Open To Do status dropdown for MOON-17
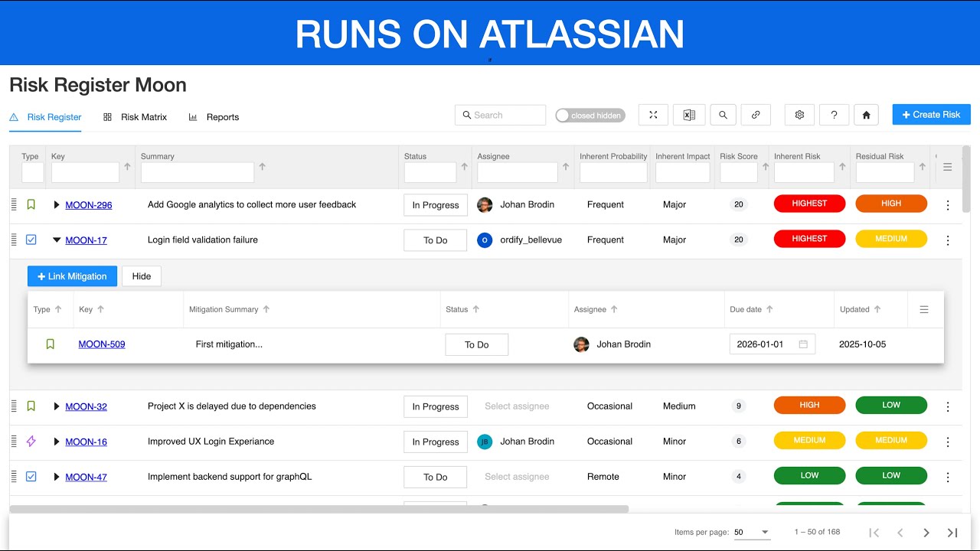The image size is (980, 551). [436, 240]
